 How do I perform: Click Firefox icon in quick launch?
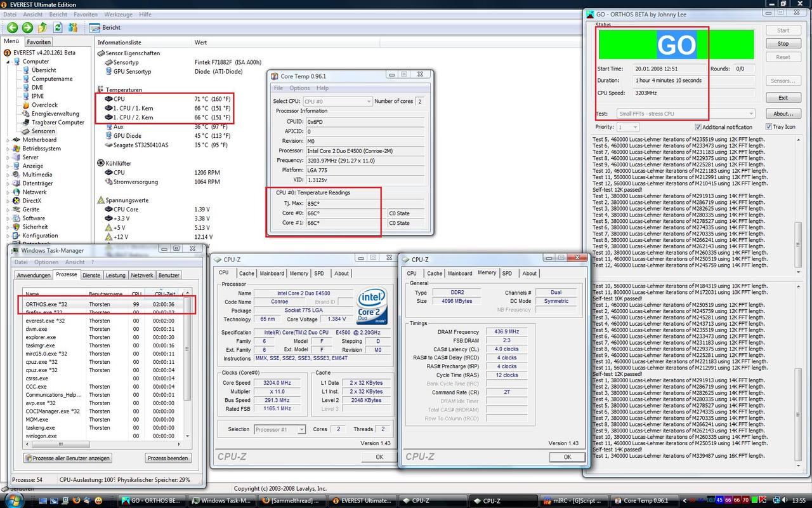tap(77, 500)
